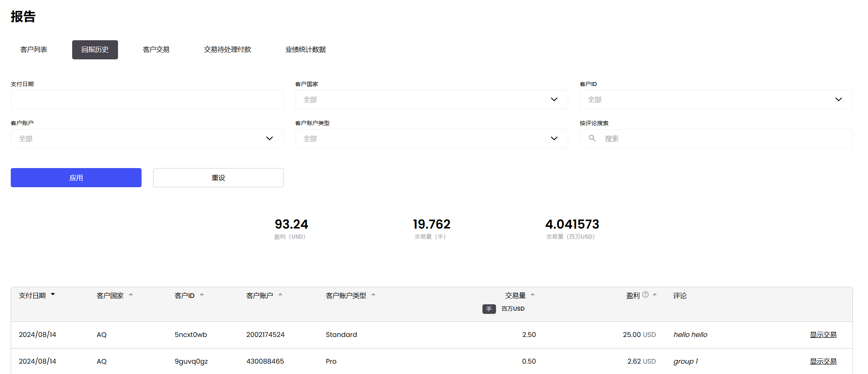The image size is (868, 374).
Task: Sort by 交易量 column arrow
Action: pyautogui.click(x=533, y=294)
